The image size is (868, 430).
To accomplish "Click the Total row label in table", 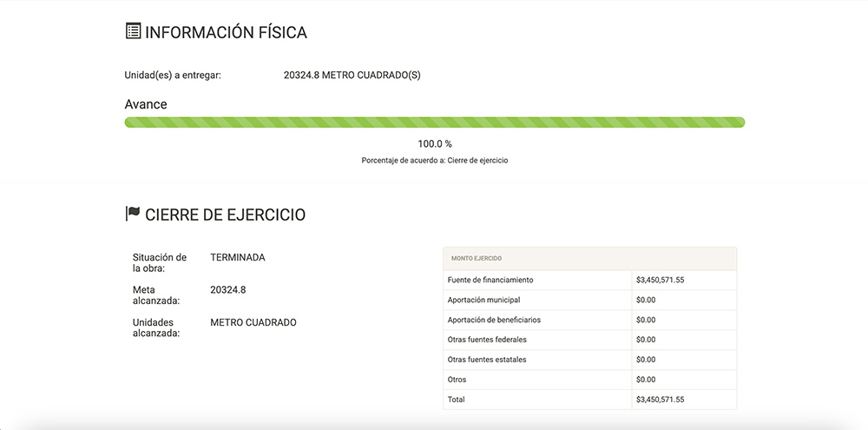I will click(x=457, y=400).
